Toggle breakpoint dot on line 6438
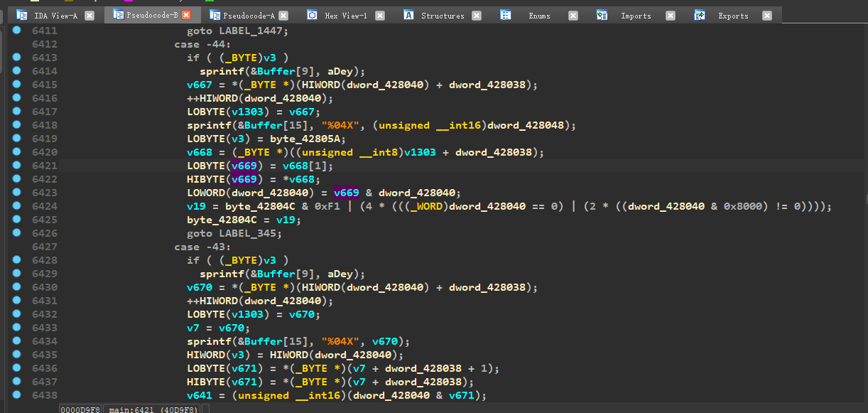 pyautogui.click(x=16, y=395)
